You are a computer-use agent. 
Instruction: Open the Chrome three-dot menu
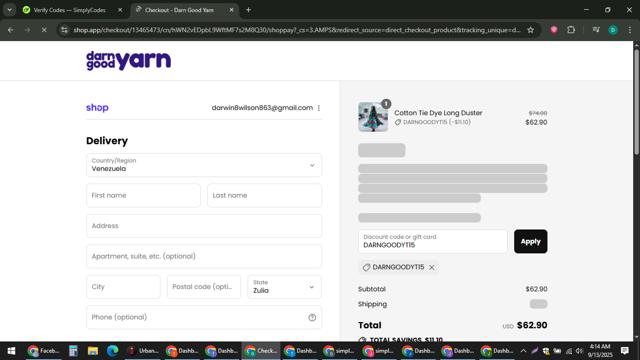coord(630,30)
